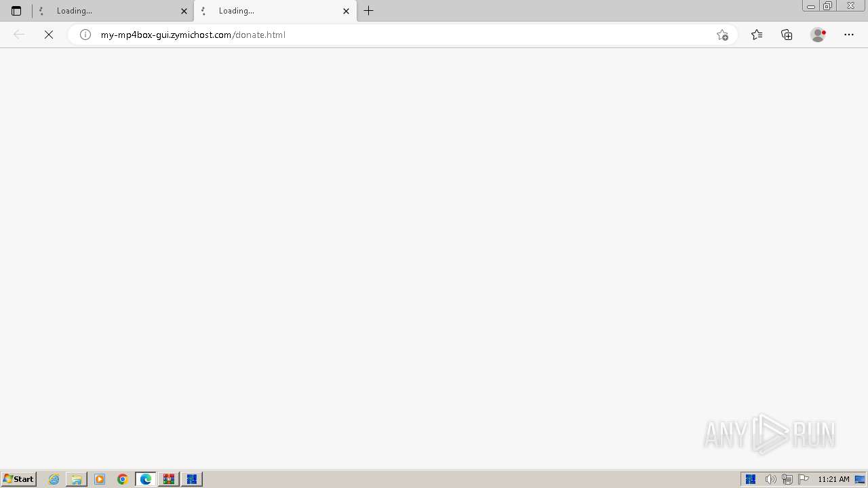Open network connection tray icon
Viewport: 868px width, 488px height.
(x=787, y=479)
